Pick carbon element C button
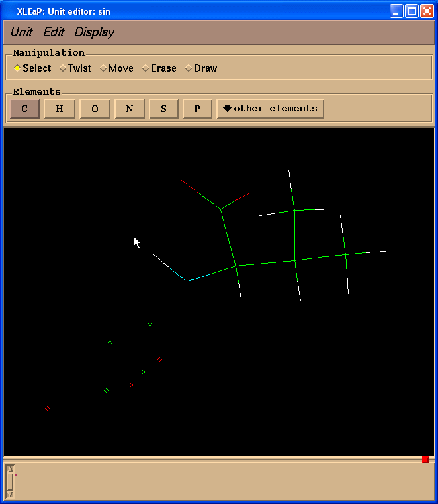 (x=24, y=109)
